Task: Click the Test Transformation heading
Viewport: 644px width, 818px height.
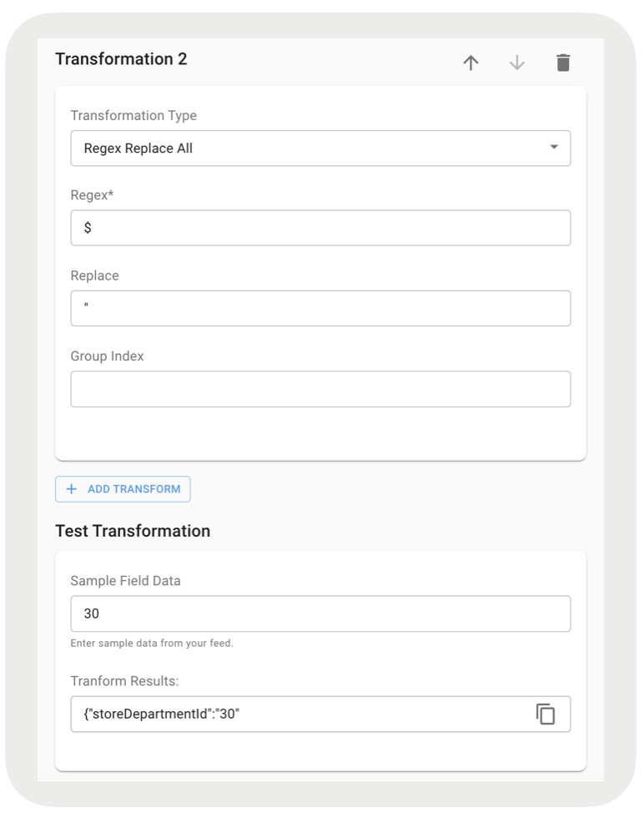Action: point(133,531)
